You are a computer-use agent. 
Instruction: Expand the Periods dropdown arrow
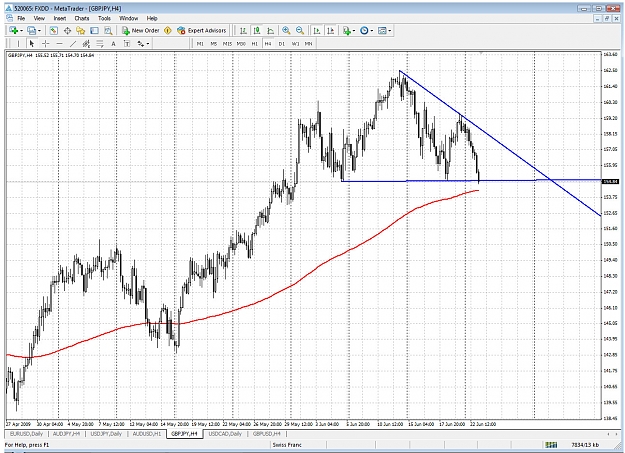pyautogui.click(x=371, y=30)
